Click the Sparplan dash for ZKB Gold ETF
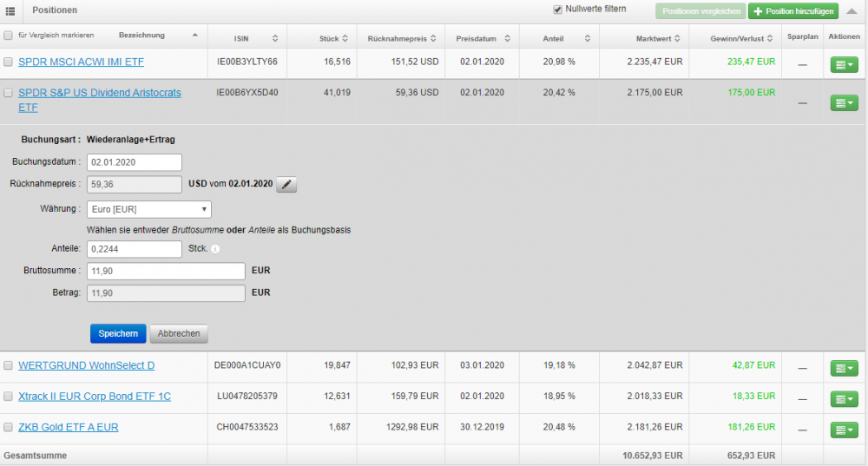The image size is (868, 466). click(x=802, y=430)
